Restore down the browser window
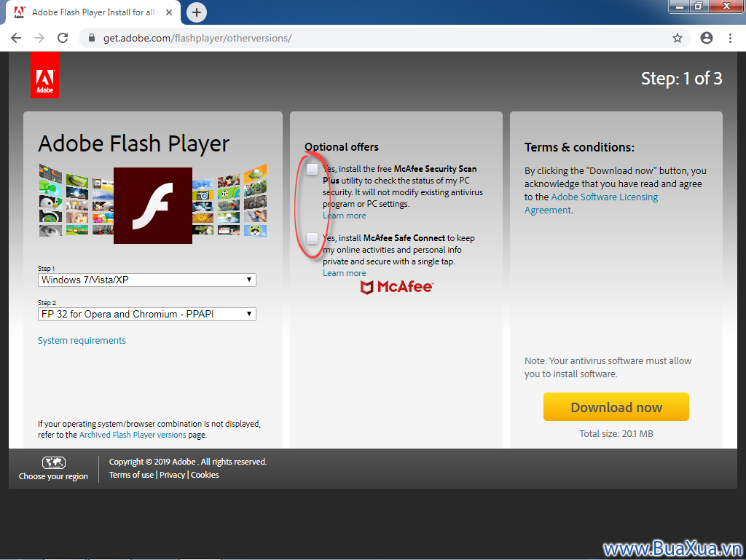746x560 pixels. [699, 7]
